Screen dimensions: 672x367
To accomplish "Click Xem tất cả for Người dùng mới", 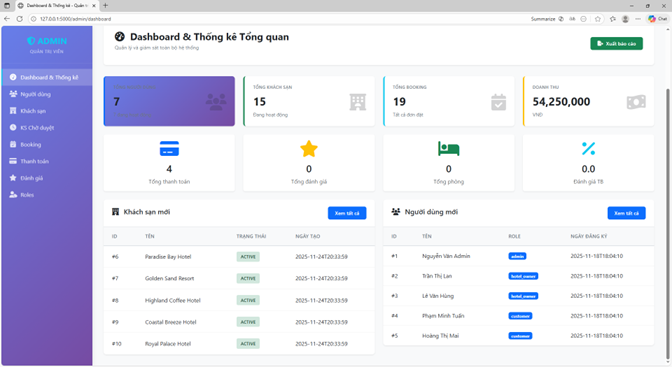I will [626, 213].
